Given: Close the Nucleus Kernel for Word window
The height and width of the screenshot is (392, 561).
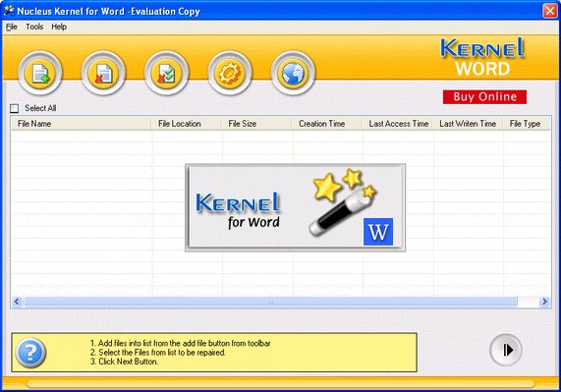Looking at the screenshot, I should click(550, 11).
